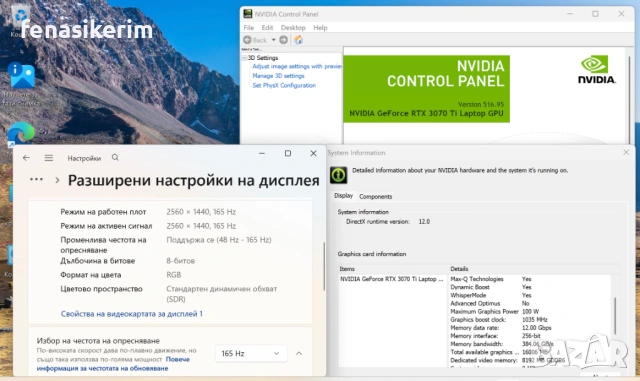Click the RGB color format value
Screen dimensions: 640x381
pos(173,275)
